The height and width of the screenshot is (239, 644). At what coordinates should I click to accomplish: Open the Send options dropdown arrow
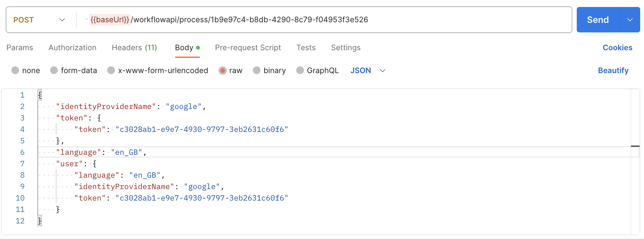pos(630,20)
